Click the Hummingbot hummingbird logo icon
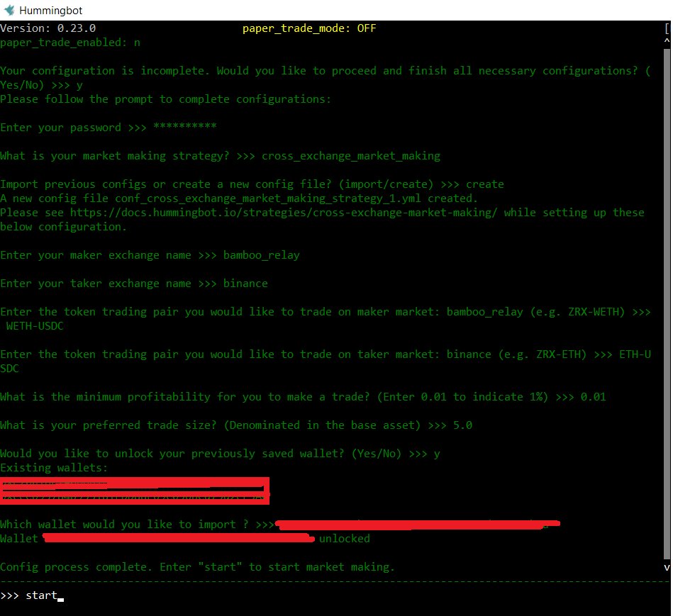The width and height of the screenshot is (673, 616). coord(10,10)
